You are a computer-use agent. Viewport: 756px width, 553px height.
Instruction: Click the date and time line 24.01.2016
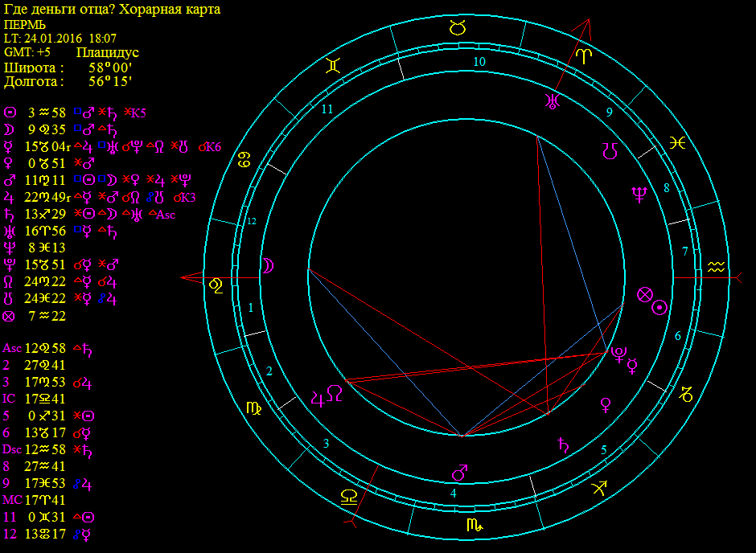[60, 38]
